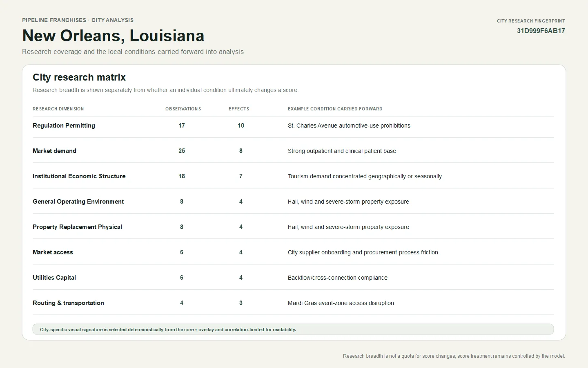
Task: Click the footer note about research breadth quota
Action: 454,356
